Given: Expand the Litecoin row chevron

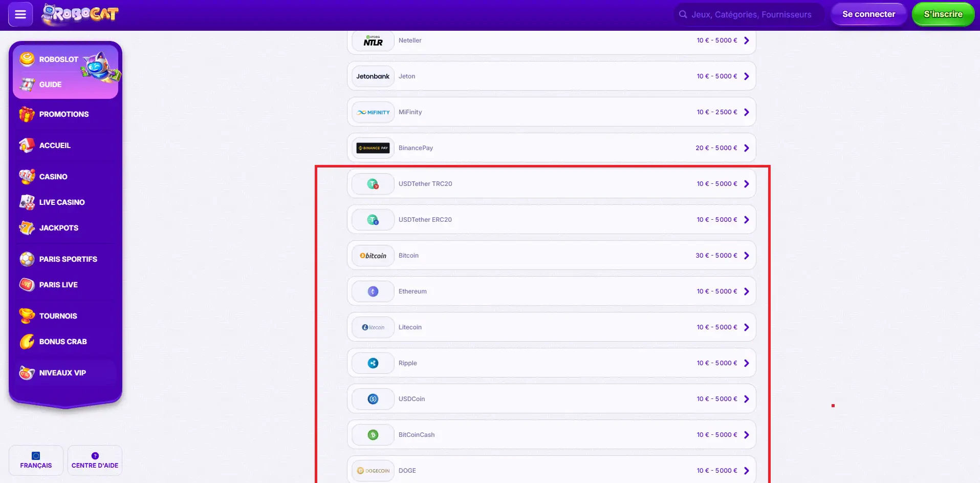Looking at the screenshot, I should pyautogui.click(x=747, y=327).
